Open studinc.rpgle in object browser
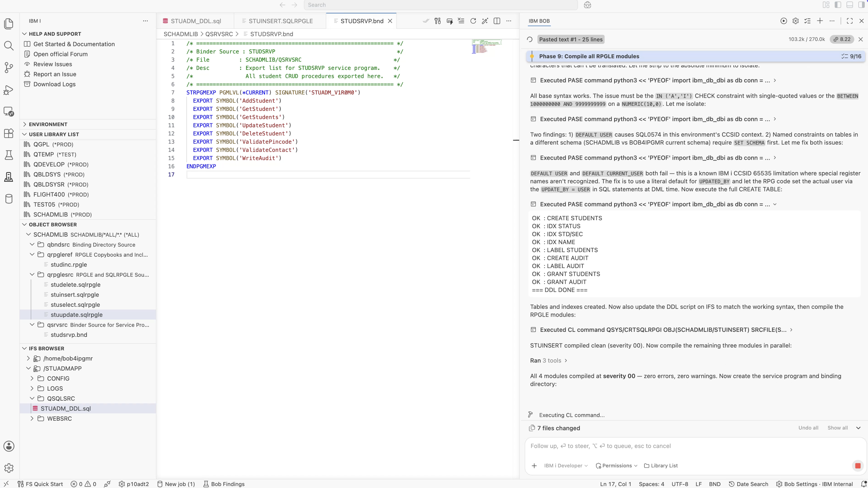 pos(69,265)
